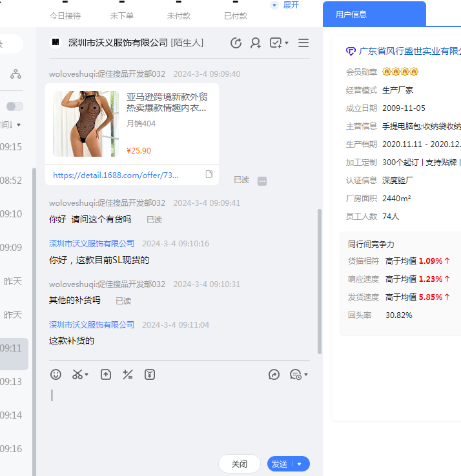461x476 pixels.
Task: Click the add contact icon
Action: (256, 43)
